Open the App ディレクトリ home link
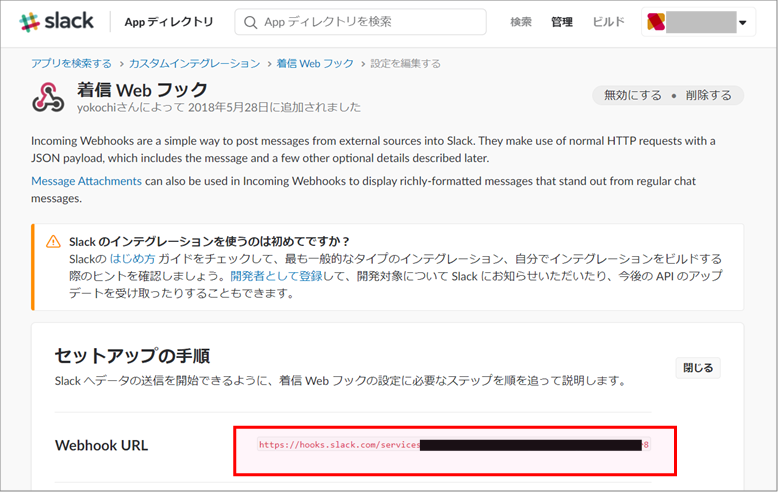Viewport: 778px width, 492px height. click(169, 22)
